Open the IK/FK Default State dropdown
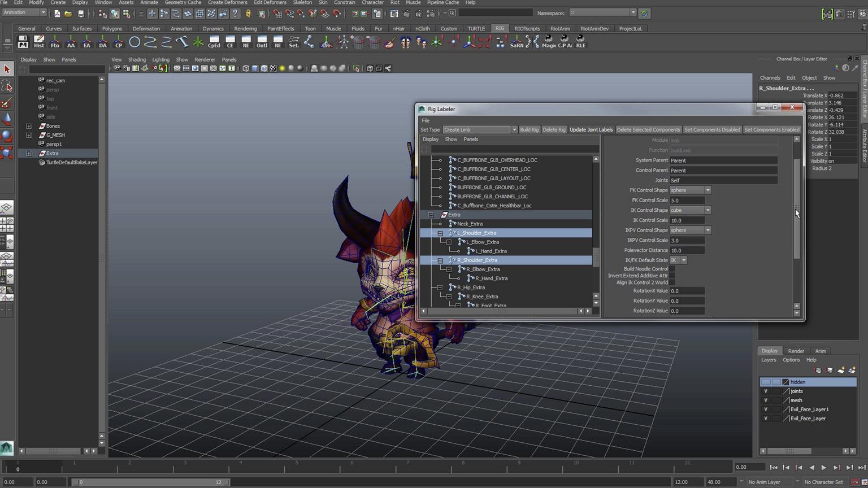The width and height of the screenshot is (868, 488). pos(678,260)
